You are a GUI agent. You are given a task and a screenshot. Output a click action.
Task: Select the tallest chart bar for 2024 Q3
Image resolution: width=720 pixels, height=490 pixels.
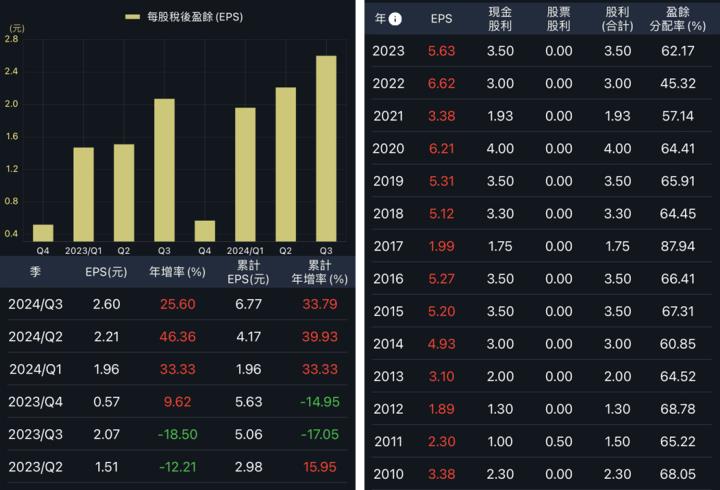(x=326, y=148)
